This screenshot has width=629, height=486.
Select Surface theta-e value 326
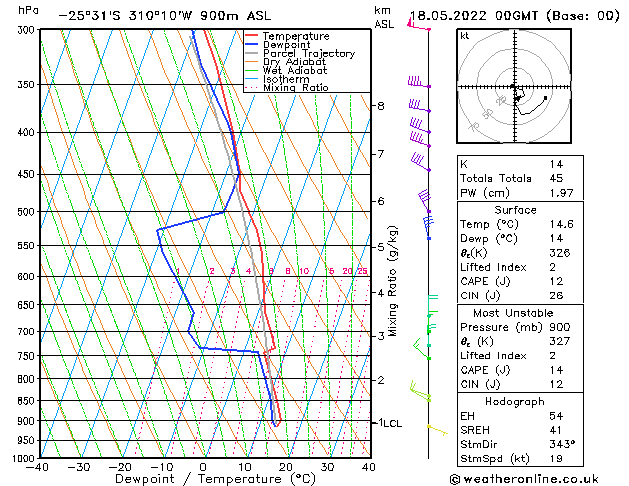point(560,253)
